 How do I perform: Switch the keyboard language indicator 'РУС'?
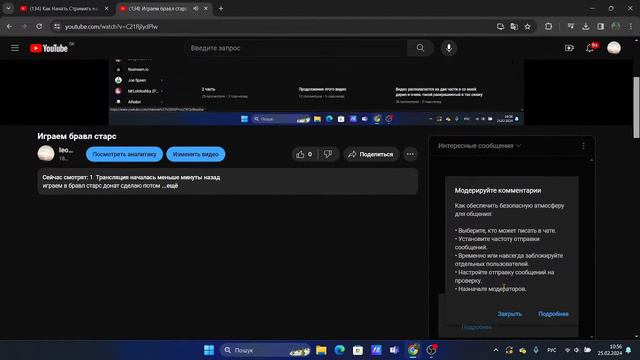[551, 350]
